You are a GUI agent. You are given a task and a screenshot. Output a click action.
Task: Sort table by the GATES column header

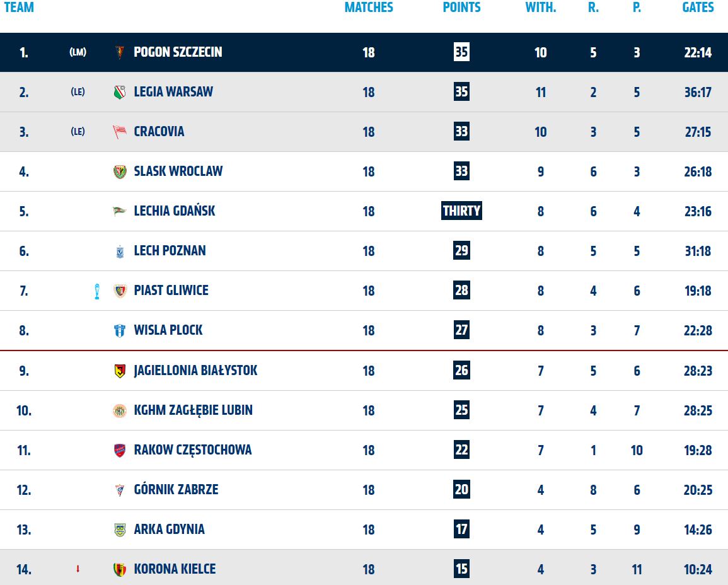pyautogui.click(x=698, y=8)
